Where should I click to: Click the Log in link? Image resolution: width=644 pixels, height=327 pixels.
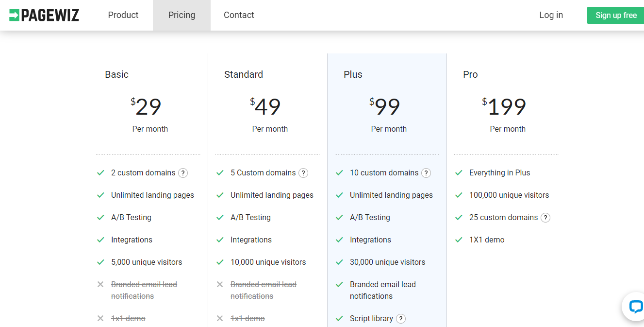(551, 15)
